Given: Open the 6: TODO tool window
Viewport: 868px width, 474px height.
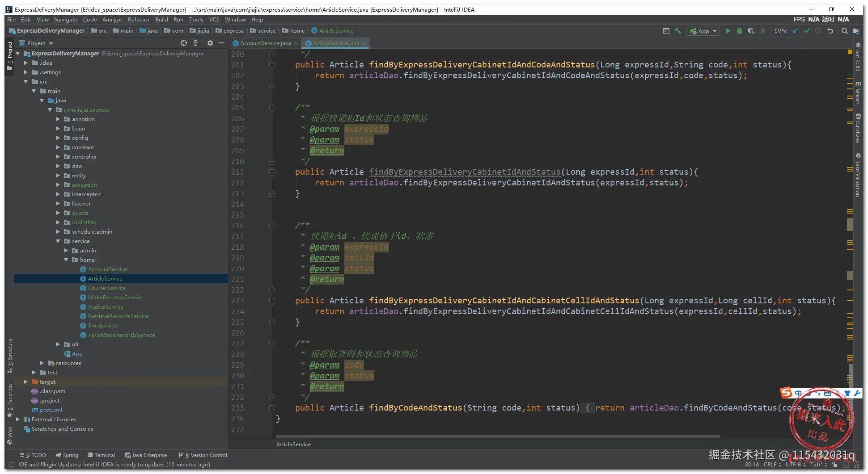Looking at the screenshot, I should click(33, 455).
